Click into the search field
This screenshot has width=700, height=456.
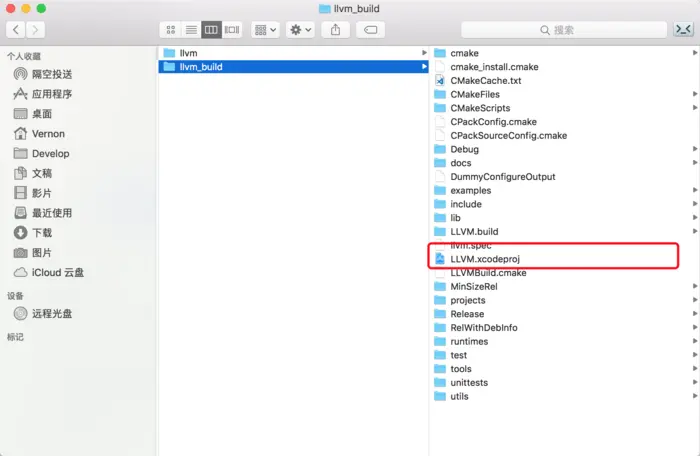[564, 30]
